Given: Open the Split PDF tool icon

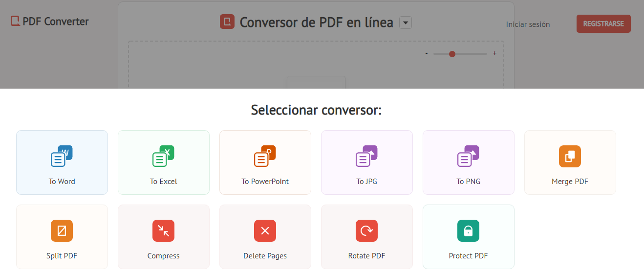Looking at the screenshot, I should click(62, 230).
